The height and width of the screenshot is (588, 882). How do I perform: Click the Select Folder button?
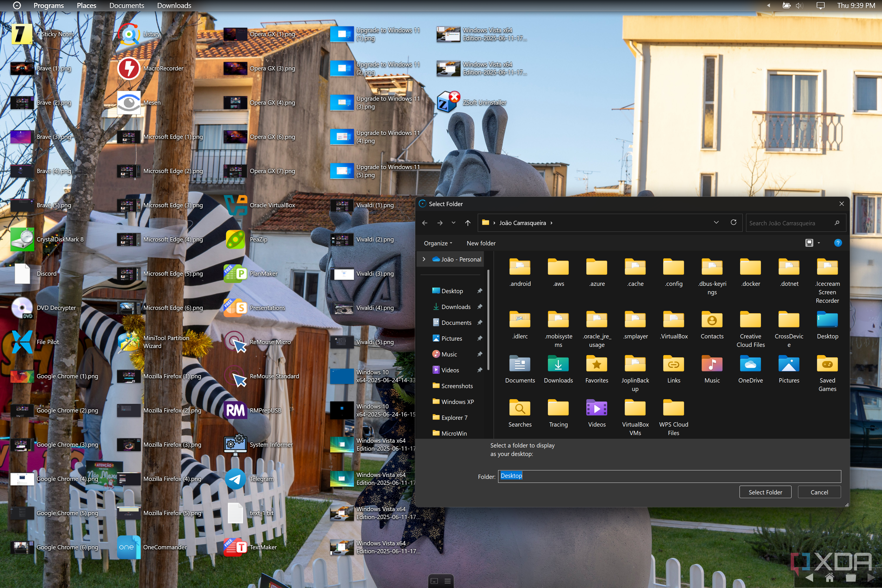pyautogui.click(x=765, y=492)
